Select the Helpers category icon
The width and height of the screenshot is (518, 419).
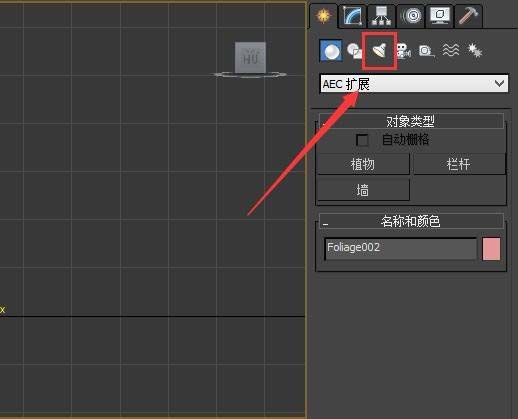pos(427,51)
